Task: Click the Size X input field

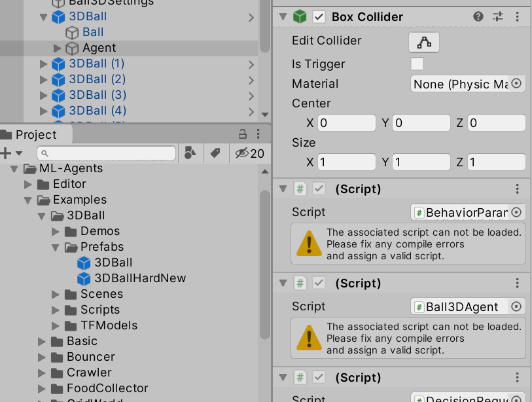Action: pos(346,162)
